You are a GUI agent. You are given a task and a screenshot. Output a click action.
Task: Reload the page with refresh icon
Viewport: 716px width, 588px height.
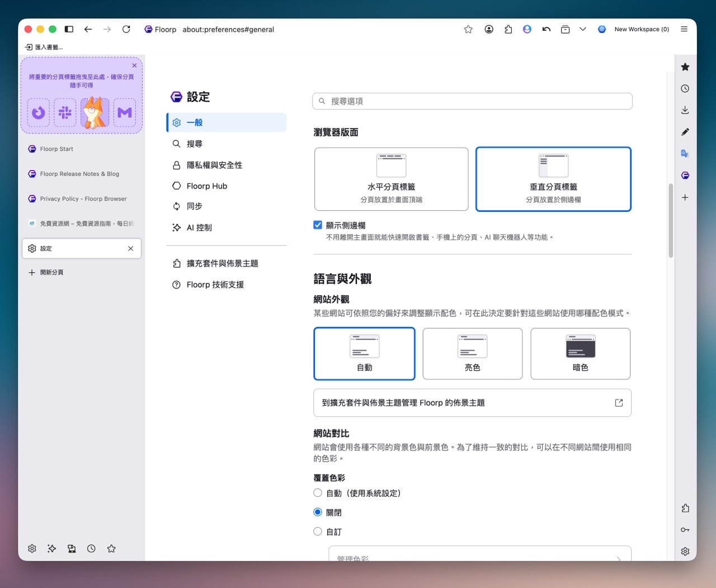click(126, 29)
